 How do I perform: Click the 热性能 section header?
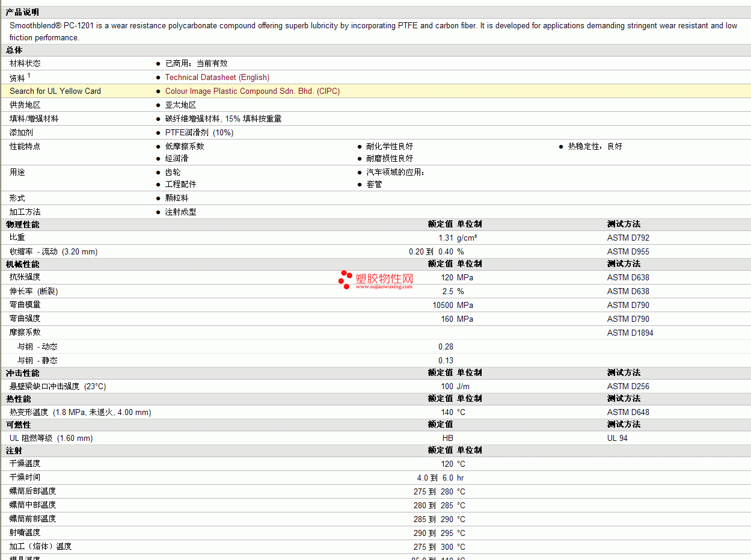coord(19,399)
